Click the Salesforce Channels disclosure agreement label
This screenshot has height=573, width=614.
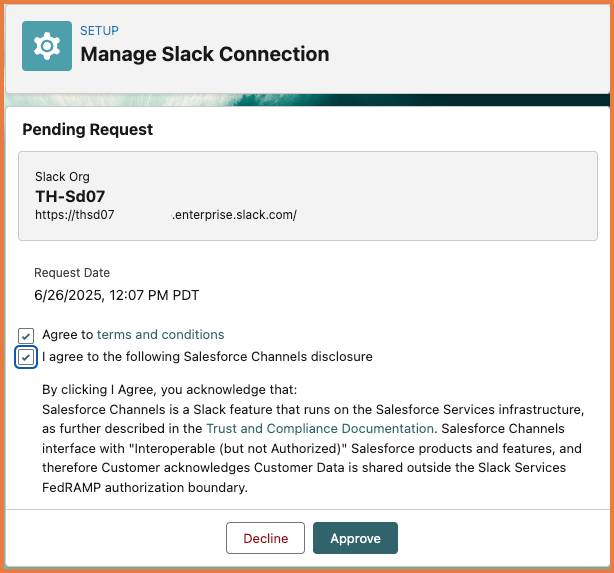pyautogui.click(x=207, y=357)
